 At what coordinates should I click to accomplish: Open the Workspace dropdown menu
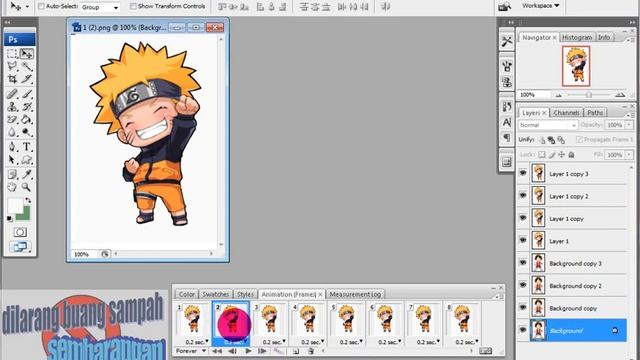[x=540, y=6]
